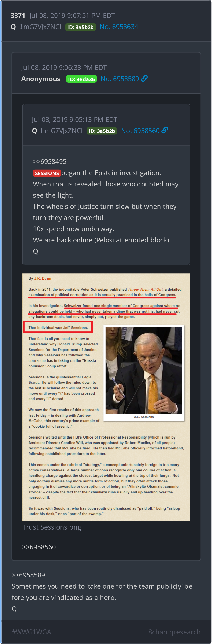Screen dimensions: 212x644
Task: Click the #WWG1WGA hashtag in footer
Action: click(x=31, y=632)
